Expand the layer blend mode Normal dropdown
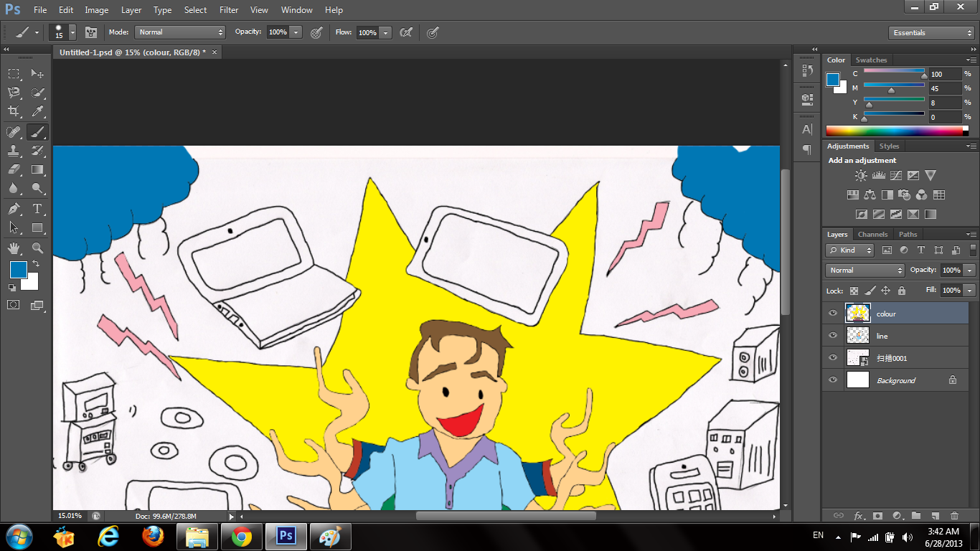The height and width of the screenshot is (551, 980). click(865, 270)
